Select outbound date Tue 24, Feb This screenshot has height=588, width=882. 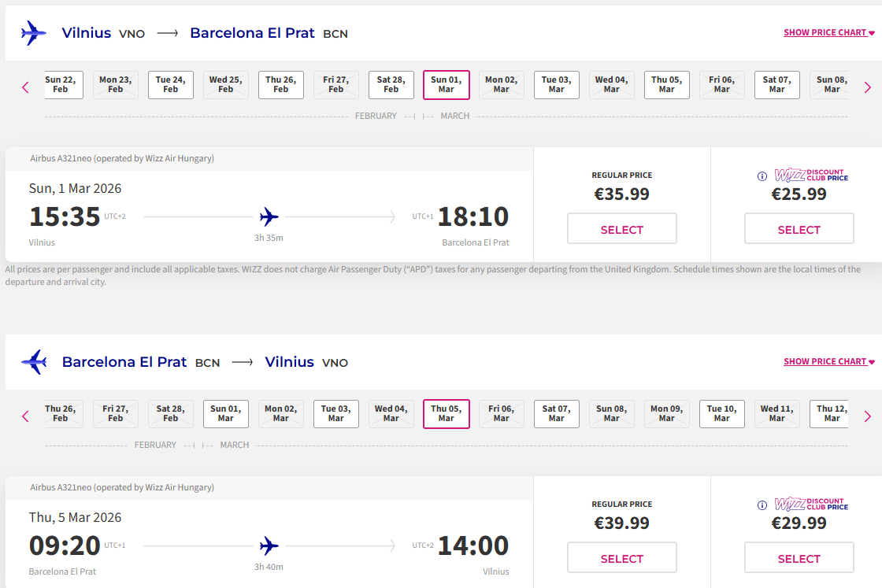coord(171,85)
